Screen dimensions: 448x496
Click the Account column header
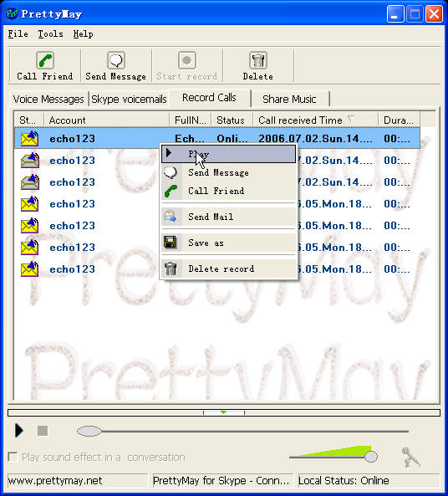pos(106,120)
